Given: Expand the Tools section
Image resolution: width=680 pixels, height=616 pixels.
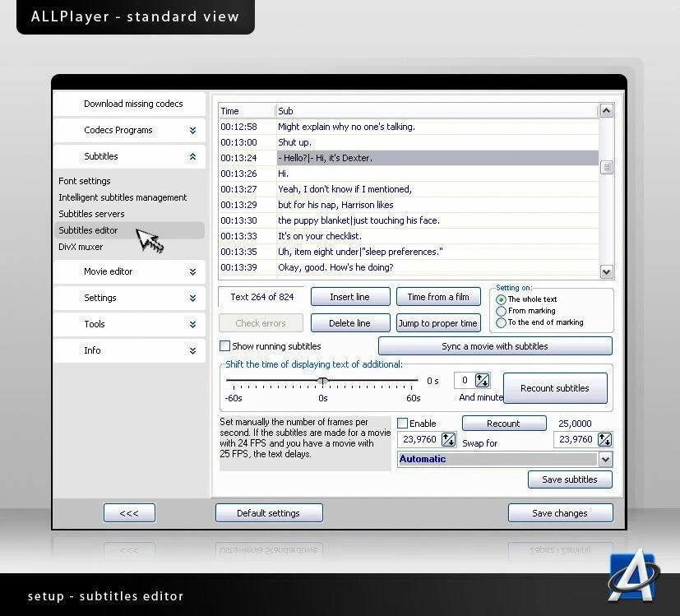Looking at the screenshot, I should tap(192, 324).
